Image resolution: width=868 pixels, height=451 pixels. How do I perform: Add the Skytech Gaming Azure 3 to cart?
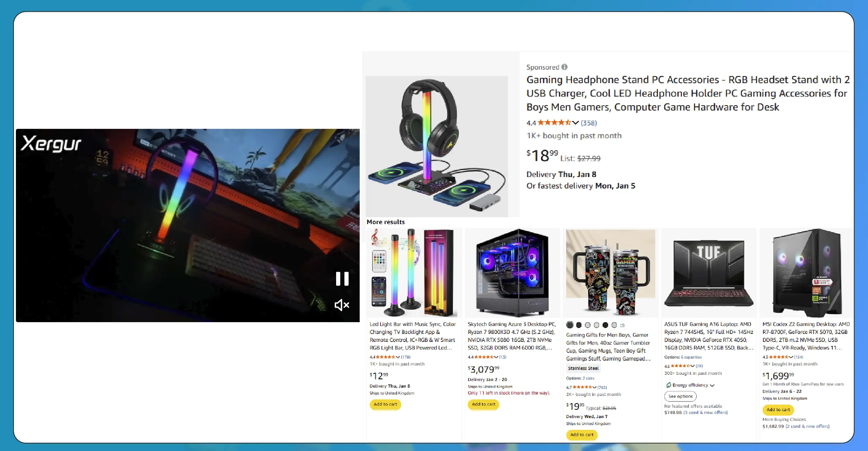(x=483, y=404)
